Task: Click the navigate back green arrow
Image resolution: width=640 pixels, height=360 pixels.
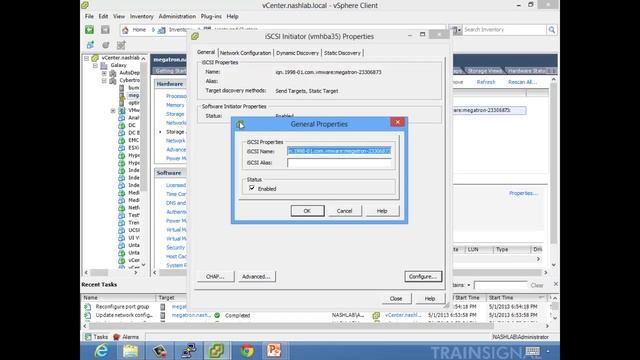Action: tap(89, 29)
